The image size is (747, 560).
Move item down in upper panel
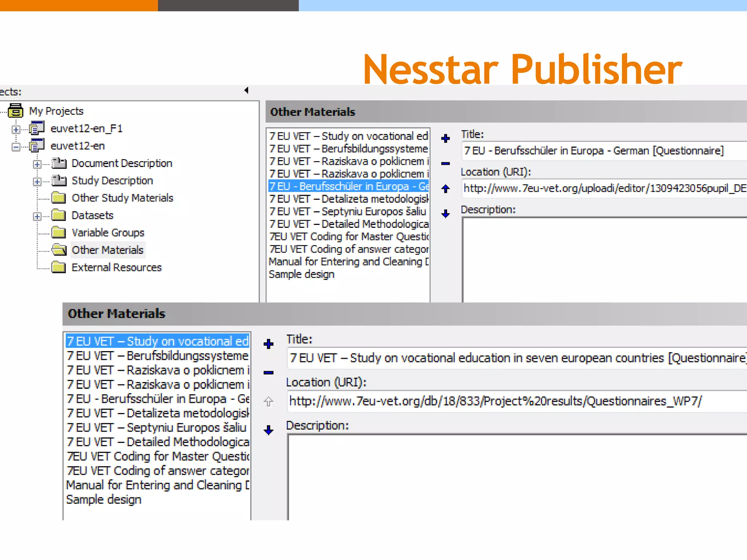445,214
